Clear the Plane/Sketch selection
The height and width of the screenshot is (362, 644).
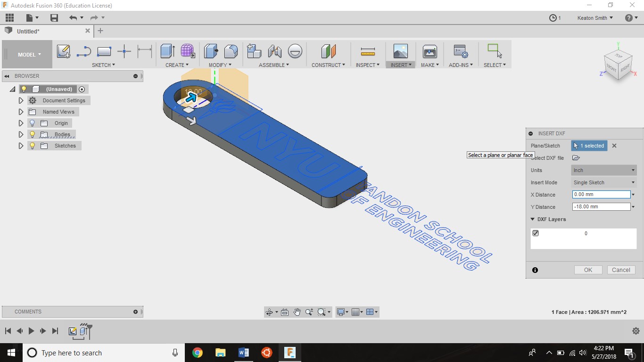(614, 146)
